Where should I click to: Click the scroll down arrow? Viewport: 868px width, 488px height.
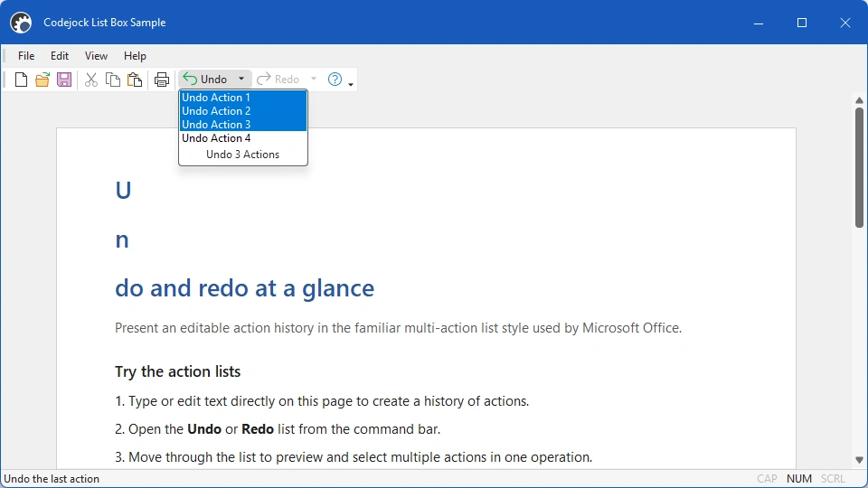(859, 460)
